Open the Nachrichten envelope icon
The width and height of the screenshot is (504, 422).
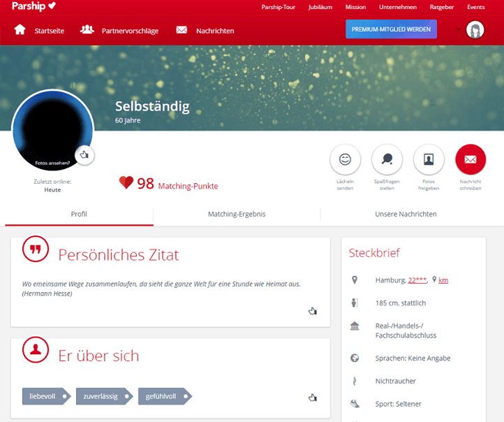coord(181,30)
